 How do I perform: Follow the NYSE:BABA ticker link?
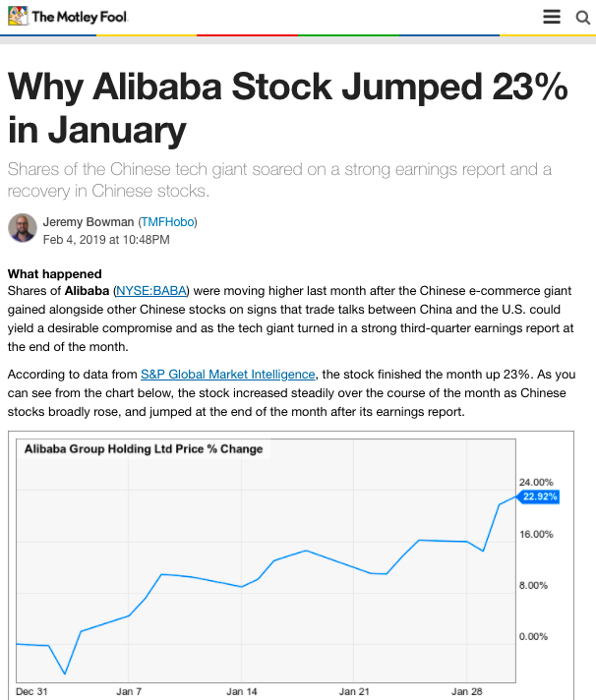pos(150,291)
